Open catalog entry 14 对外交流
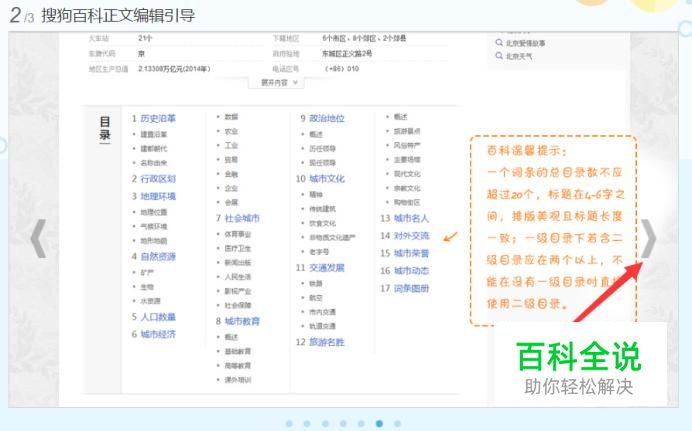692x431 pixels. (411, 236)
